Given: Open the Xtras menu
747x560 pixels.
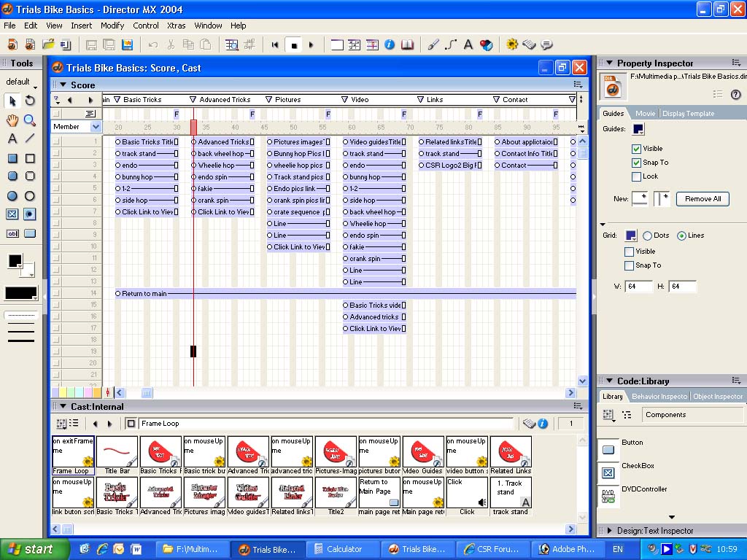Looking at the screenshot, I should click(177, 26).
